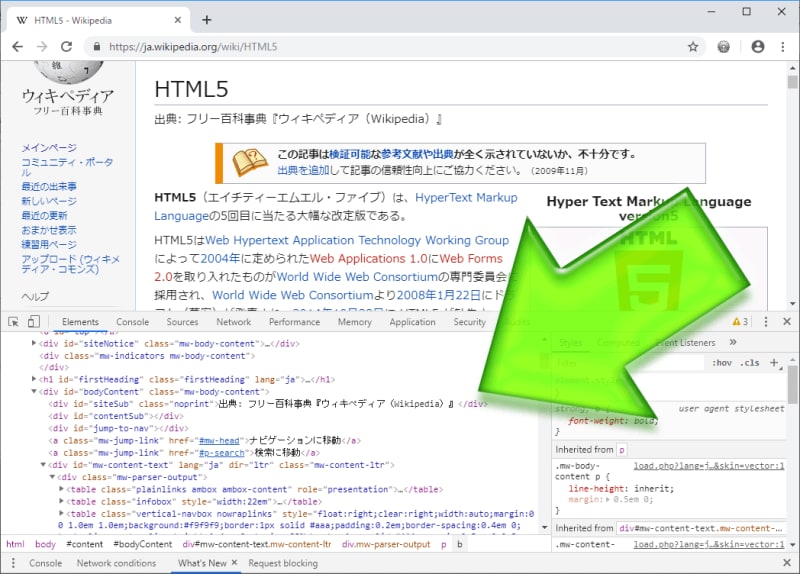The height and width of the screenshot is (574, 800).
Task: Open the 新しいページ sidebar link
Action: pyautogui.click(x=49, y=201)
